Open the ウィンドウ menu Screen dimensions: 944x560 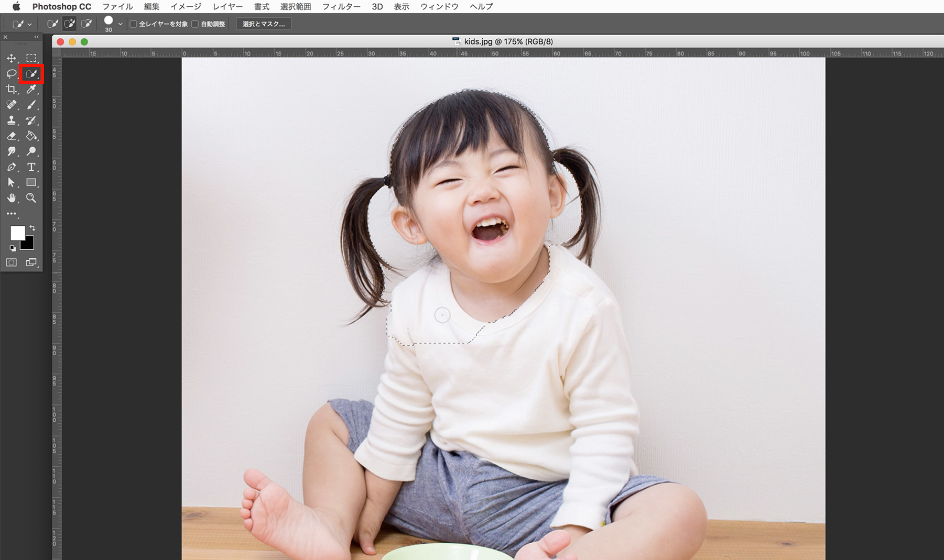click(x=439, y=7)
